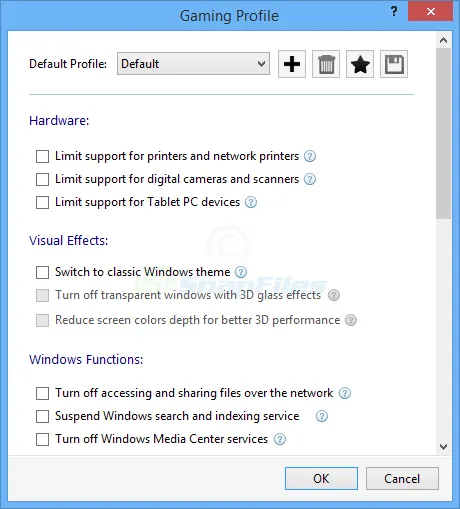This screenshot has width=460, height=509.
Task: Set profile as favorite with star icon
Action: click(360, 64)
